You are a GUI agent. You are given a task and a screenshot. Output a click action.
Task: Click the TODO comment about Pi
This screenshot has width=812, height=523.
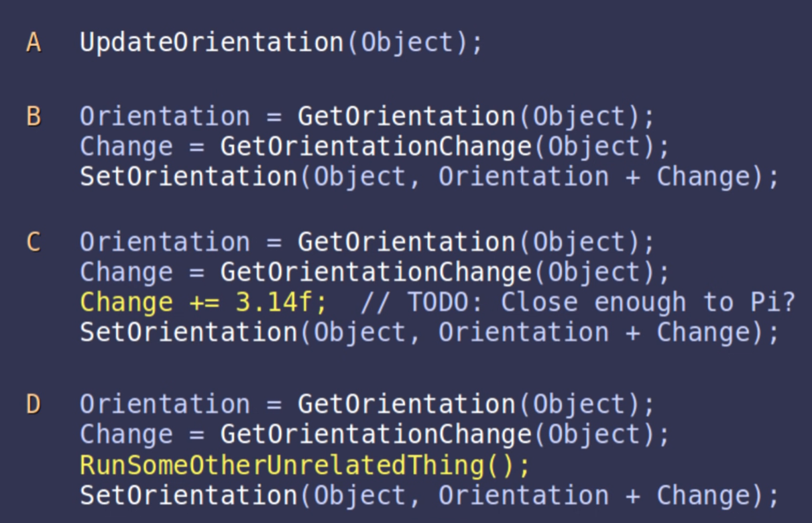click(x=577, y=302)
